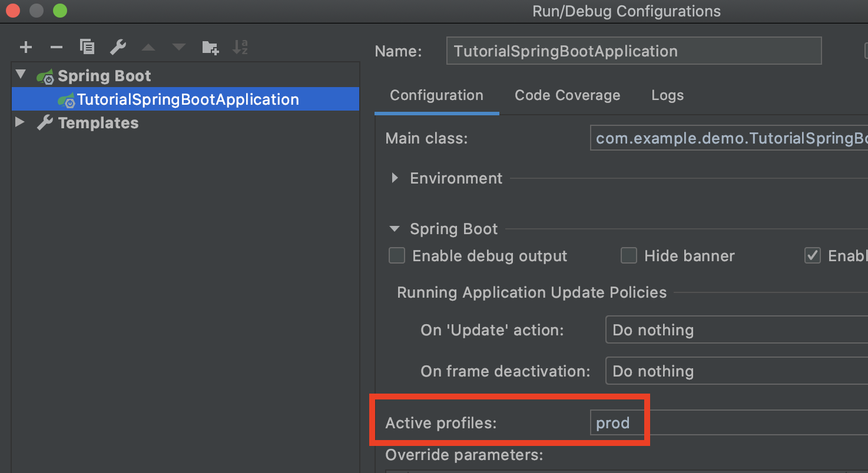Viewport: 868px width, 473px height.
Task: Click the Remove Configuration minus icon
Action: click(x=57, y=48)
